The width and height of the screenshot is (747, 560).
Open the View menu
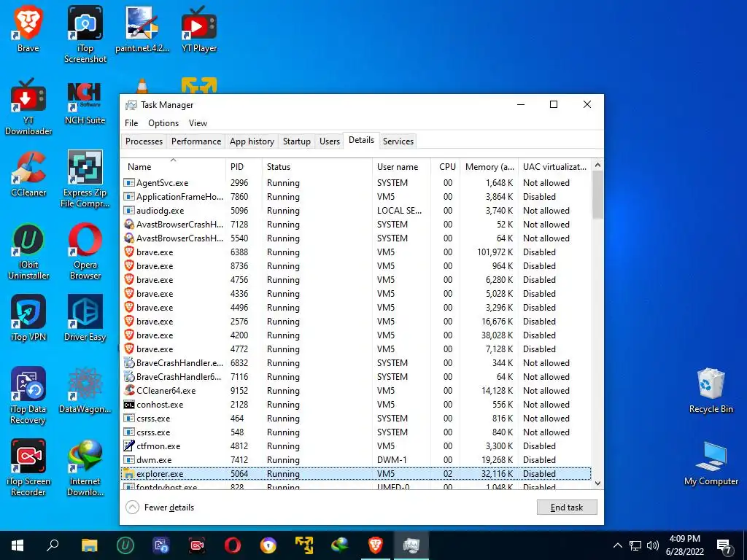[198, 122]
